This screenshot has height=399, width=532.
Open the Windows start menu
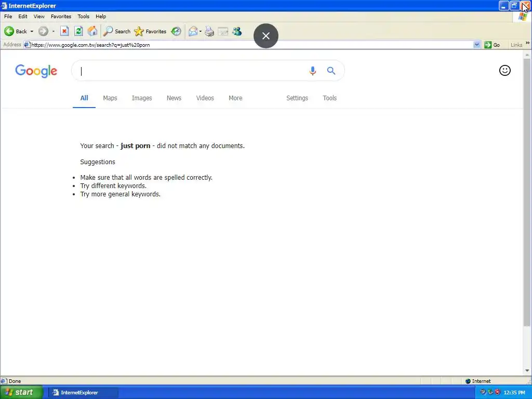21,392
